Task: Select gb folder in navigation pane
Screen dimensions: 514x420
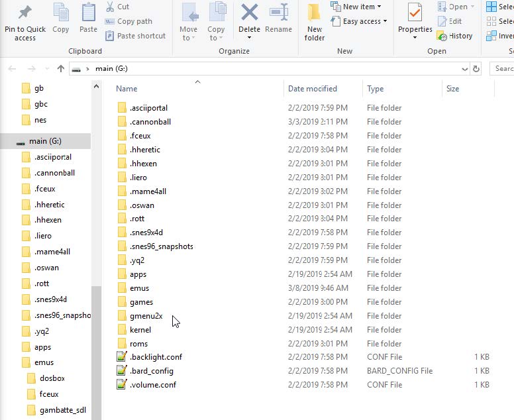Action: pos(39,88)
